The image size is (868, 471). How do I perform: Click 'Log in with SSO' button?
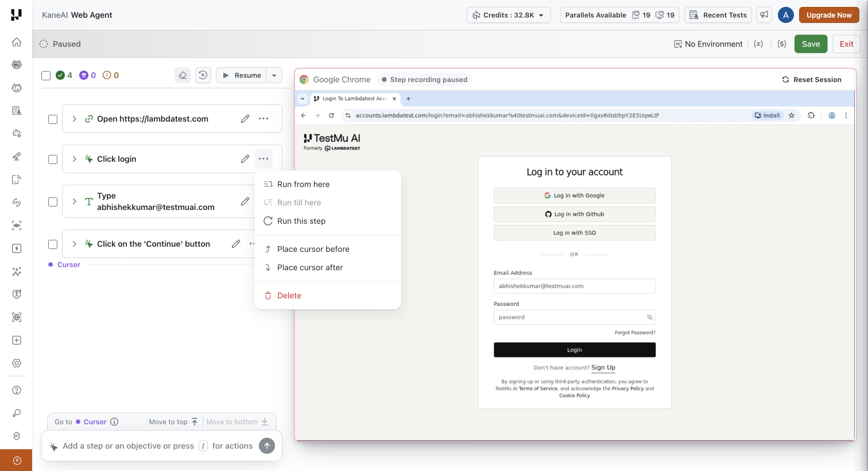coord(575,233)
